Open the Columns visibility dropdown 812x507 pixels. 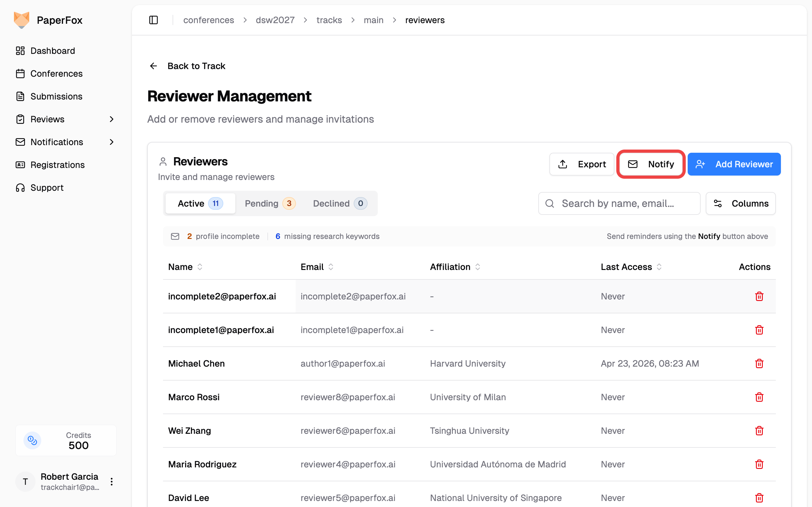click(741, 203)
